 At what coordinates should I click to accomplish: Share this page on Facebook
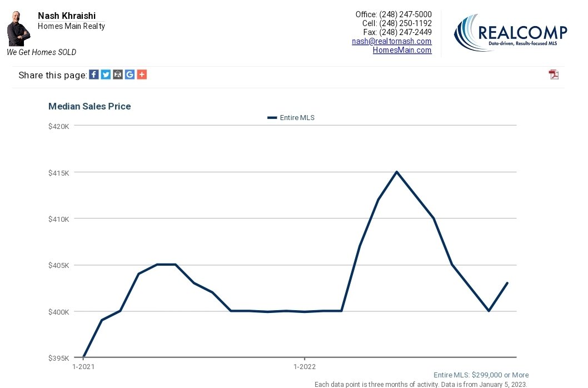tap(93, 74)
